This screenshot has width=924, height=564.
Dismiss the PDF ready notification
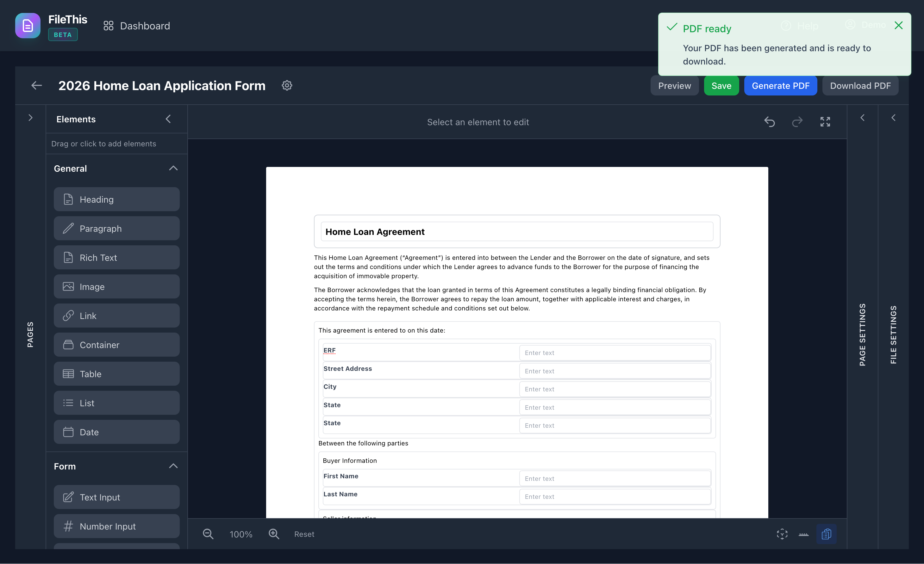click(898, 26)
